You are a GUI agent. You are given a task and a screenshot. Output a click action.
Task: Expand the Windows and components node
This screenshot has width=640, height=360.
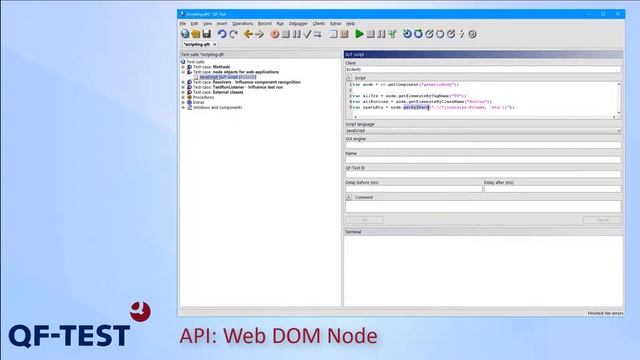click(x=183, y=107)
